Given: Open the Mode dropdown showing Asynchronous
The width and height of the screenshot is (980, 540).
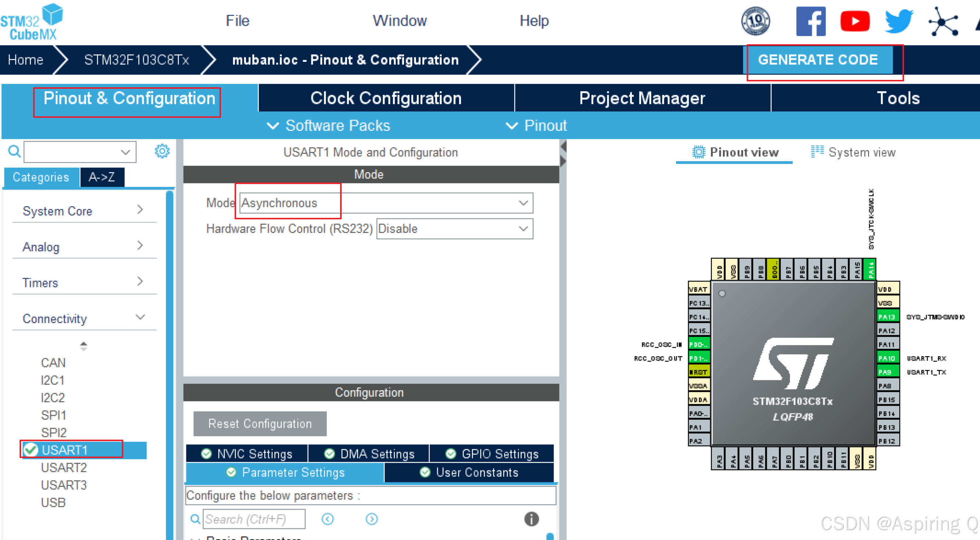Looking at the screenshot, I should click(386, 203).
